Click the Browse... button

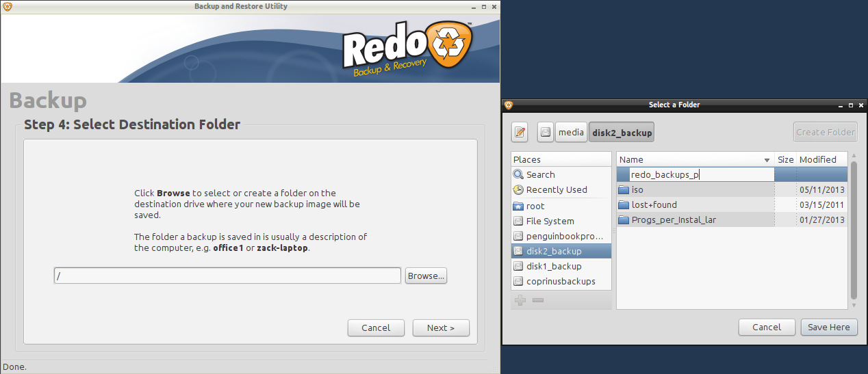[426, 276]
